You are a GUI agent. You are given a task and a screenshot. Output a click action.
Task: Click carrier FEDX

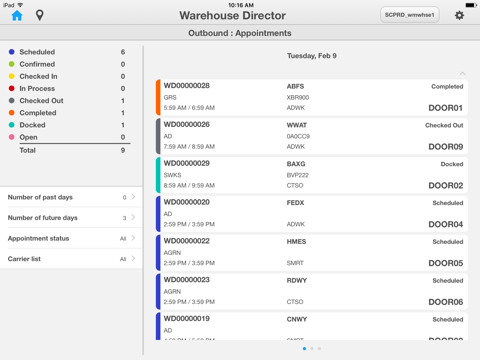click(295, 203)
